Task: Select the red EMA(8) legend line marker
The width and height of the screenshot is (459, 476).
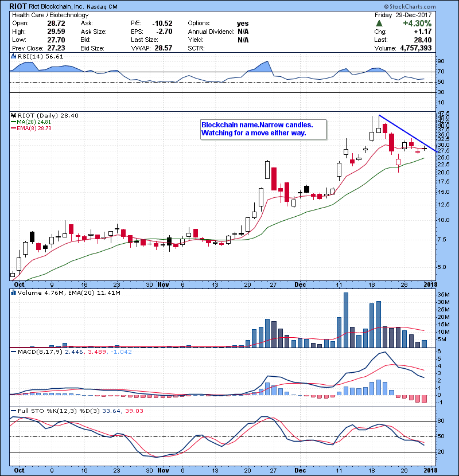Action: (13, 128)
